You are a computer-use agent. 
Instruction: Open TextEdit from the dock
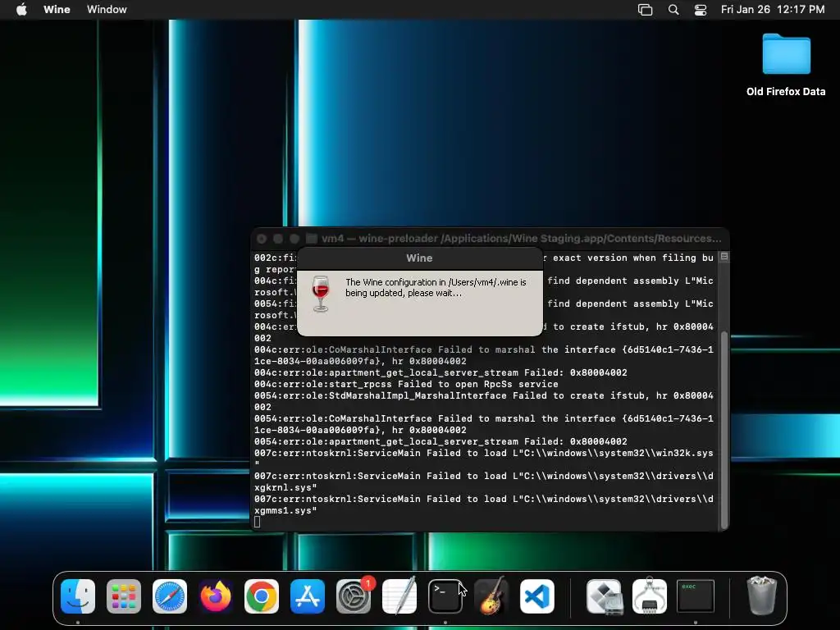click(399, 596)
